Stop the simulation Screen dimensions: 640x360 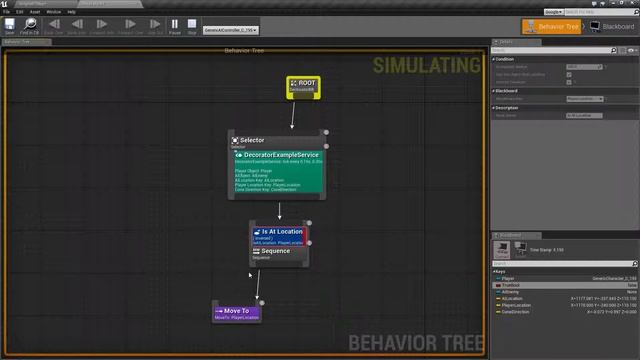[192, 26]
